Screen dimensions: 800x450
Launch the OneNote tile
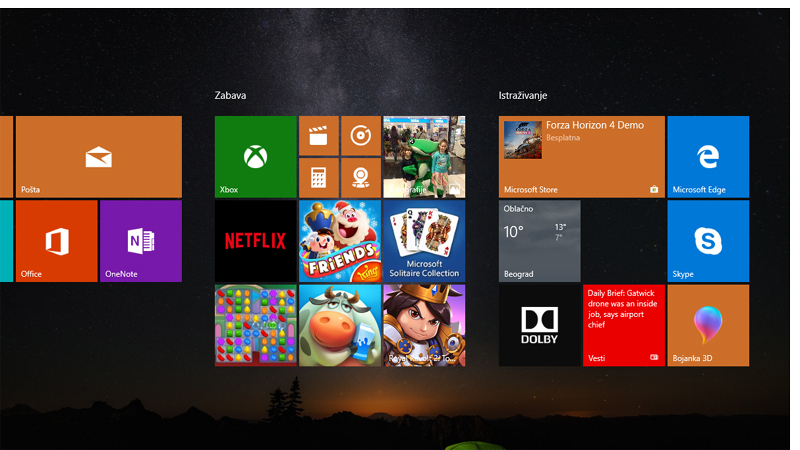(x=141, y=241)
